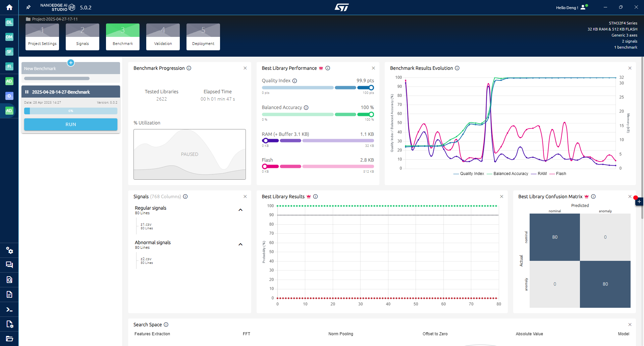Click info icon next to Confusion Matrix title
Image resolution: width=644 pixels, height=346 pixels.
pos(593,196)
